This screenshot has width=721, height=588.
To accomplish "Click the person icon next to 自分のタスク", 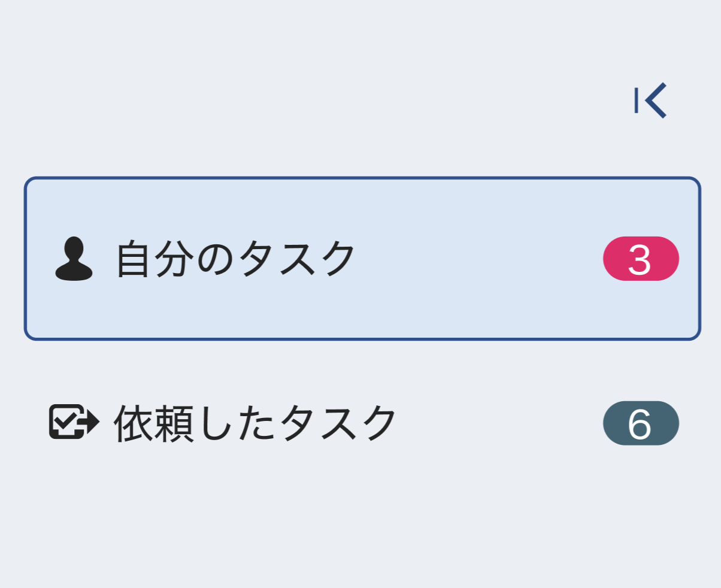I will pyautogui.click(x=74, y=257).
